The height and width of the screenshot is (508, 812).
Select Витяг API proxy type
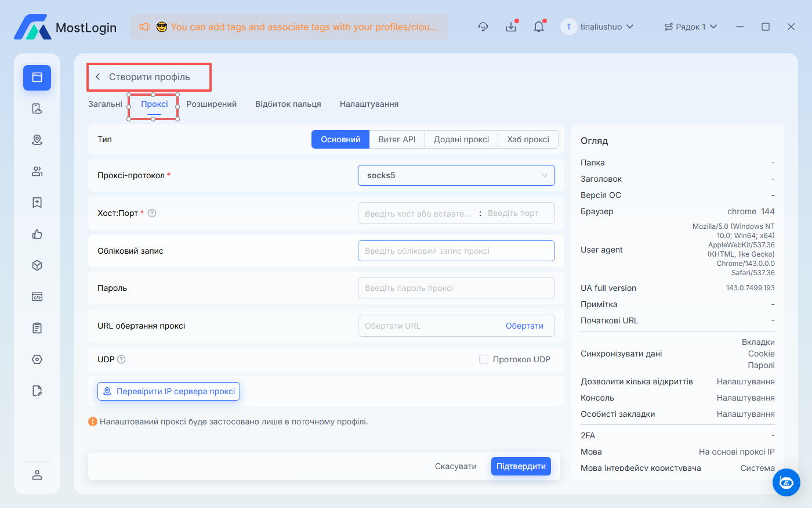(397, 139)
